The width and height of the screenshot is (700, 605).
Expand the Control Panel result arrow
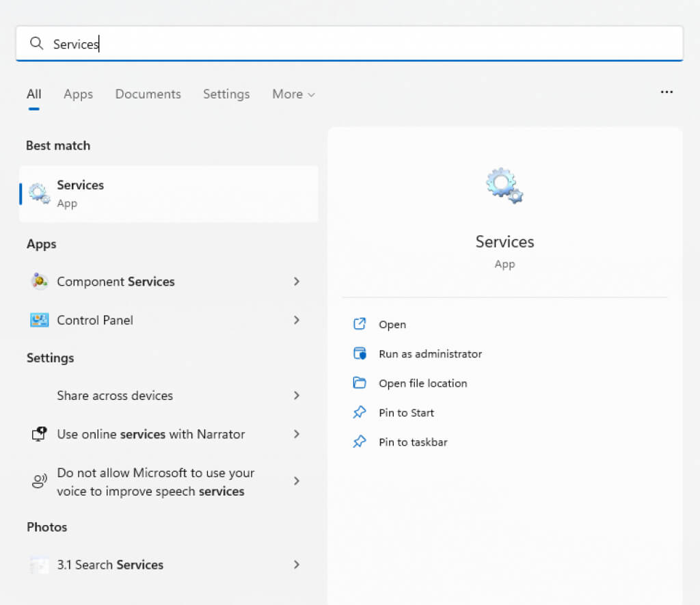(296, 320)
